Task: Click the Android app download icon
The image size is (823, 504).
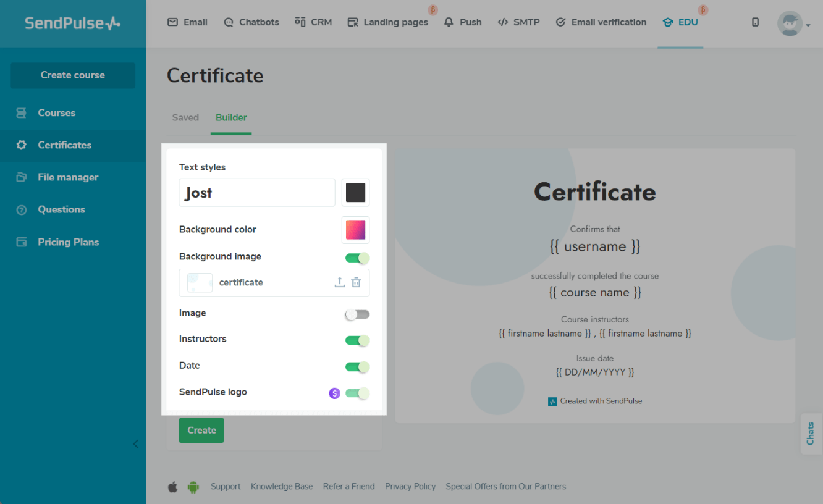Action: point(193,487)
